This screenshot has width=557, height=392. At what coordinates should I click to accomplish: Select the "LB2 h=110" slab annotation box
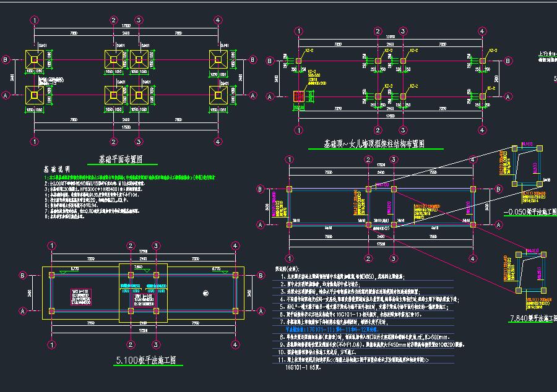pos(81,297)
